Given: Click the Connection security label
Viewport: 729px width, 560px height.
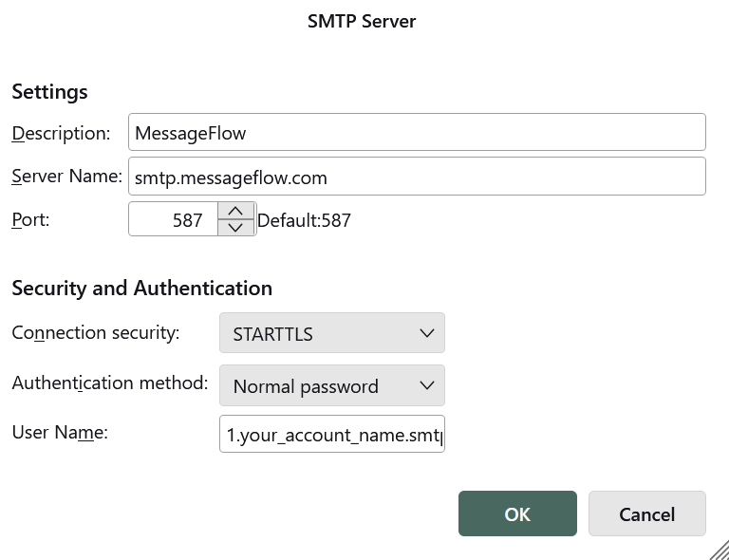Looking at the screenshot, I should (95, 333).
